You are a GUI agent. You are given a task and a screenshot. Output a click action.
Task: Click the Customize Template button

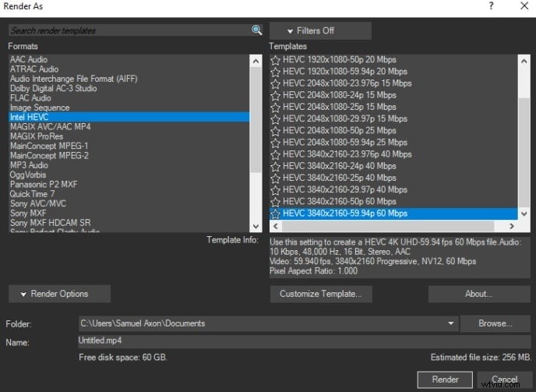(x=321, y=294)
